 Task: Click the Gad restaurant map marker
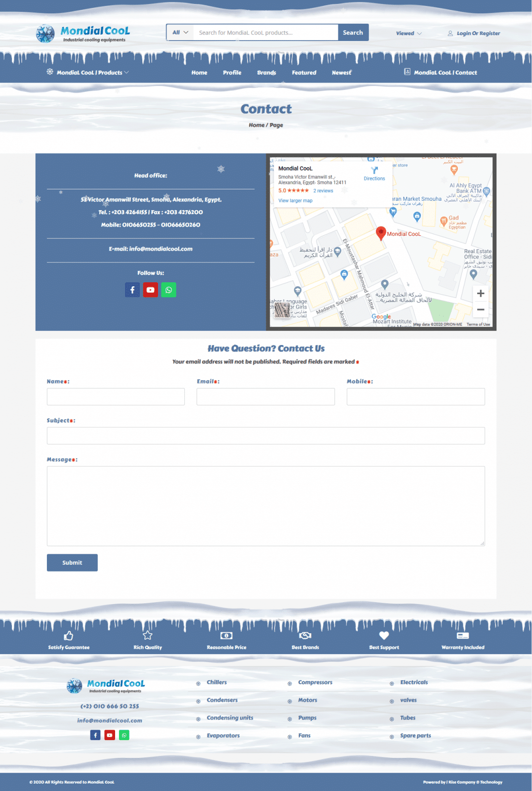click(444, 221)
